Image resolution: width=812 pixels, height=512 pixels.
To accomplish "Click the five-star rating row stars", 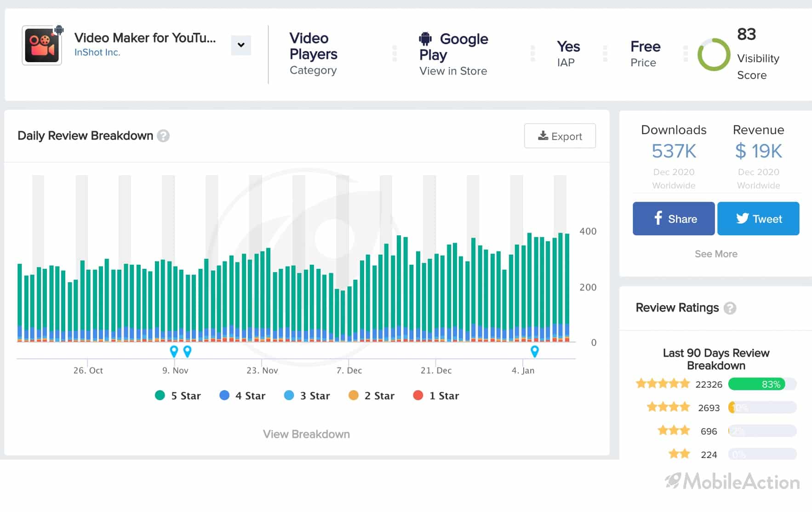I will [x=663, y=384].
